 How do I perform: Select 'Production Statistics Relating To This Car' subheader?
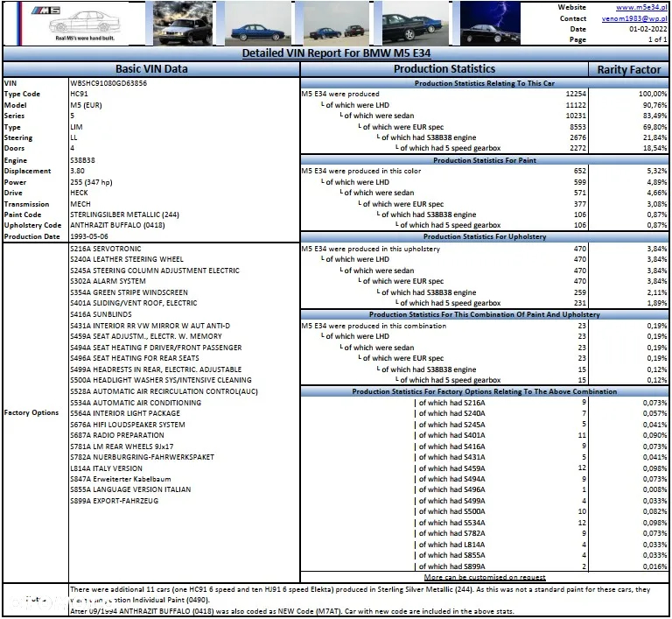coord(484,83)
